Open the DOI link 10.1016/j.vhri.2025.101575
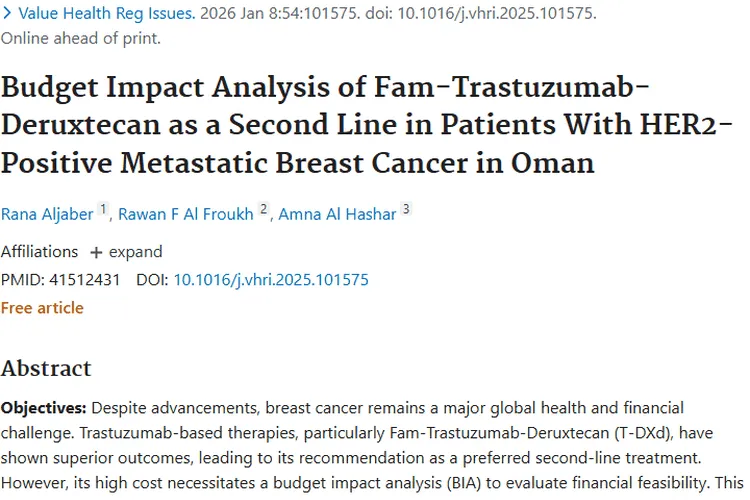 271,280
